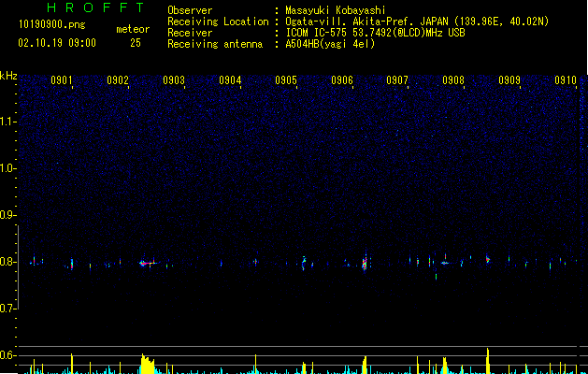The width and height of the screenshot is (588, 374).
Task: Click the meteor count 25
Action: click(136, 43)
